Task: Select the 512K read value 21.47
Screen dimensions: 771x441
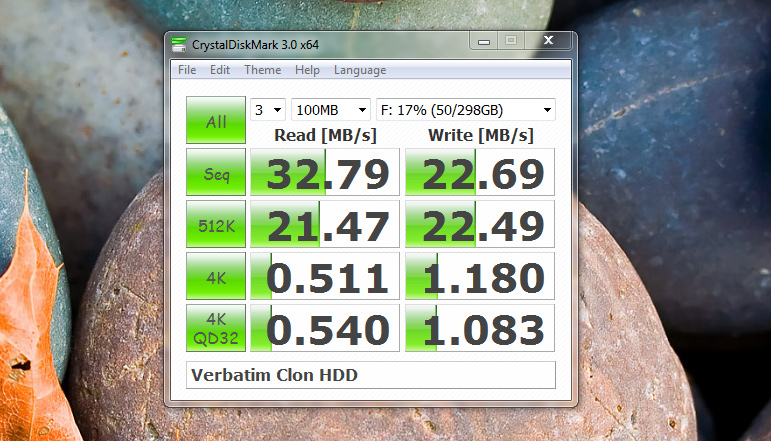Action: (325, 224)
